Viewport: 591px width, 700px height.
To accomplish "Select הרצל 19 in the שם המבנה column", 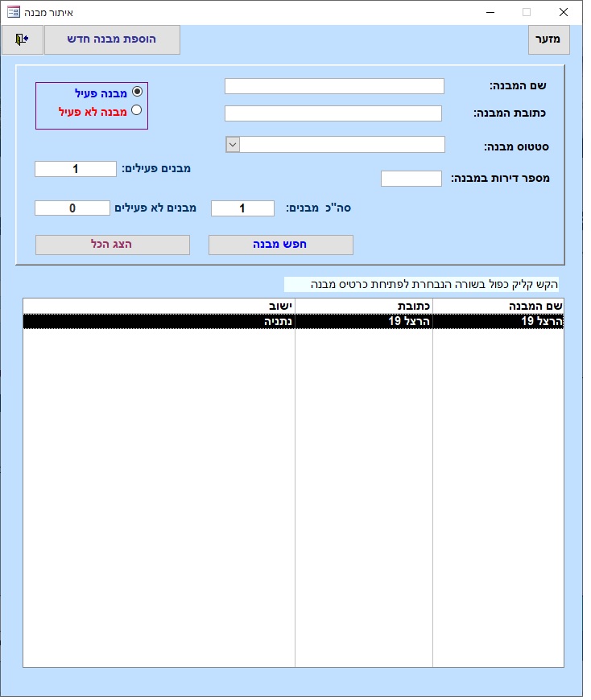I will [x=498, y=321].
